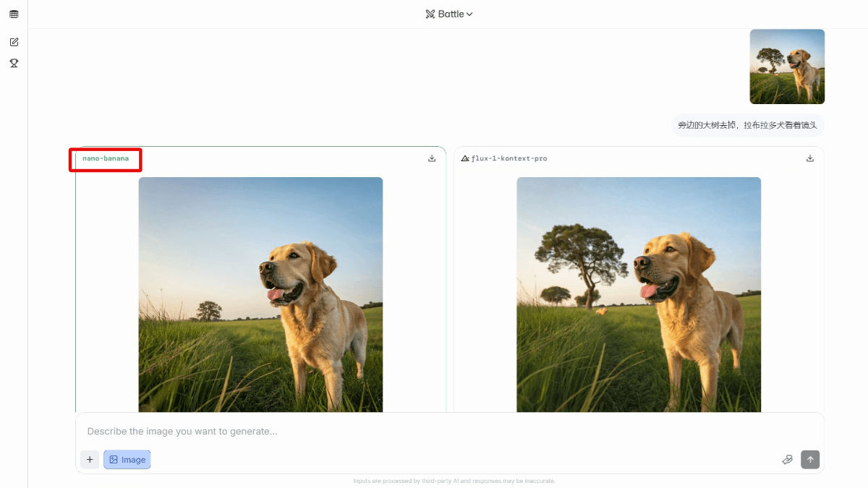The width and height of the screenshot is (868, 488).
Task: Toggle the Image generation mode
Action: coord(127,460)
